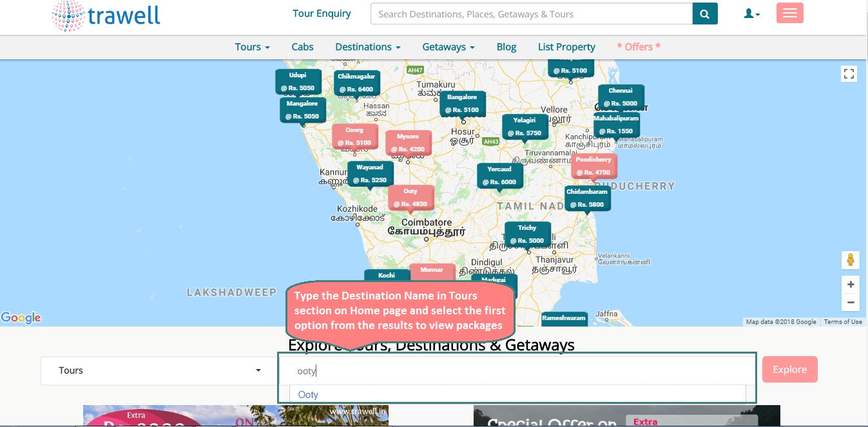Viewport: 868px width, 427px height.
Task: Select the Udupi map marker
Action: tap(298, 82)
